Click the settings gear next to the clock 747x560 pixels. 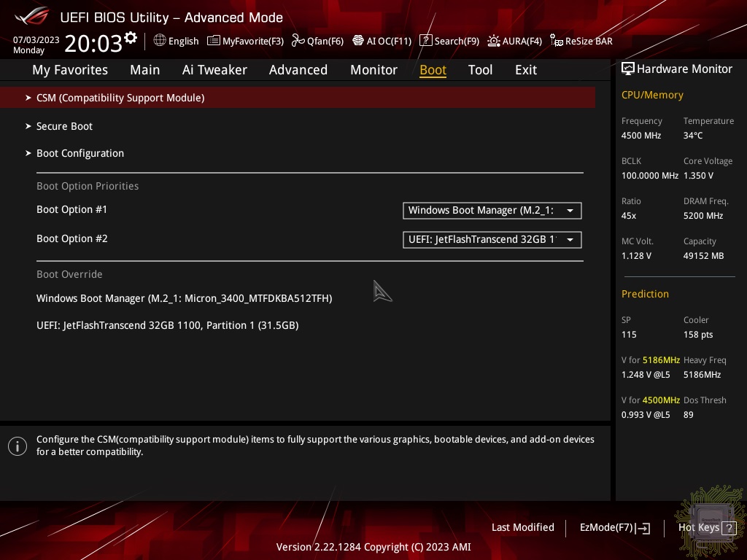(x=131, y=37)
